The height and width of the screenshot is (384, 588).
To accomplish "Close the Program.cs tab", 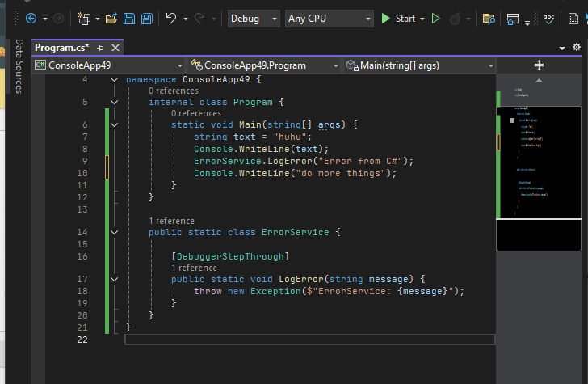I will click(115, 48).
